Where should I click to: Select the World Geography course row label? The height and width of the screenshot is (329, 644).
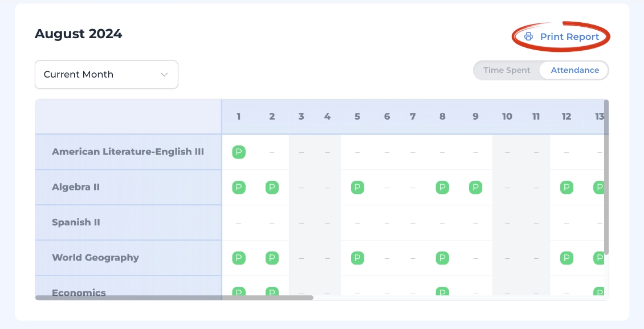[x=95, y=258]
